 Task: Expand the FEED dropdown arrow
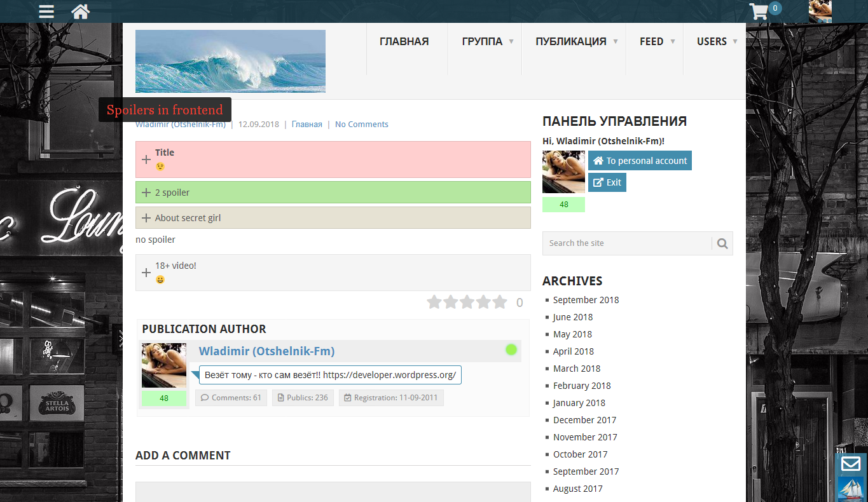[672, 42]
